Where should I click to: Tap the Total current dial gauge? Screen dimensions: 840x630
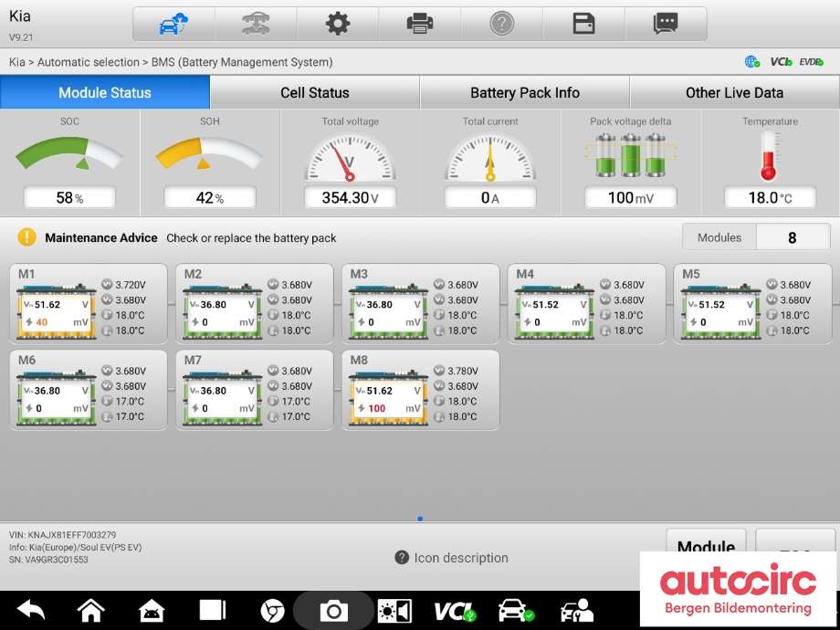(490, 158)
